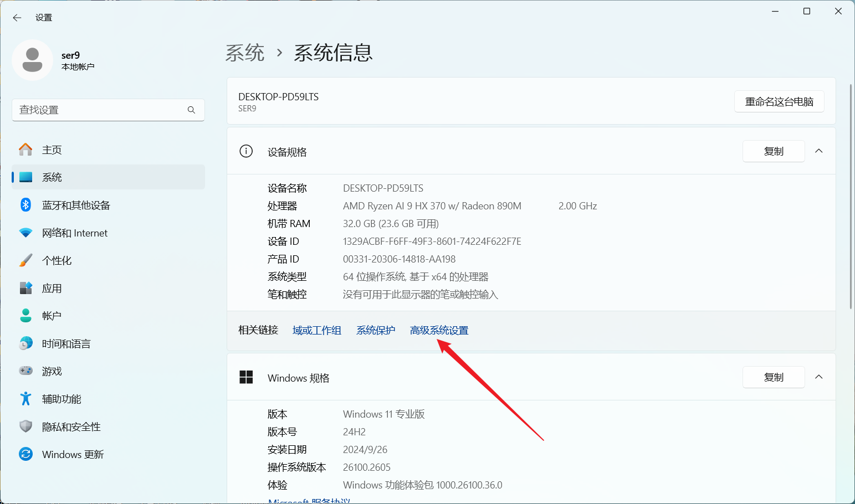855x504 pixels.
Task: Click the ser9 本地帐户 profile name
Action: point(78,60)
